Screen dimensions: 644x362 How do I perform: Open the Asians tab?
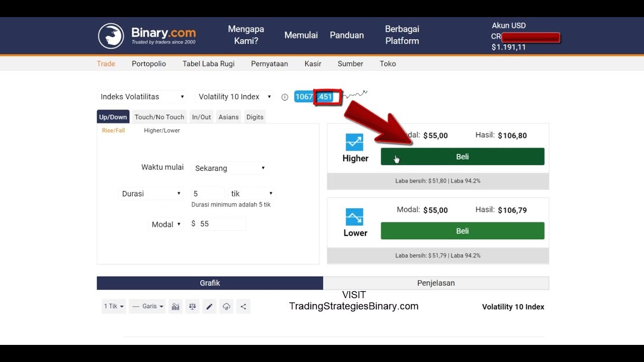tap(228, 117)
